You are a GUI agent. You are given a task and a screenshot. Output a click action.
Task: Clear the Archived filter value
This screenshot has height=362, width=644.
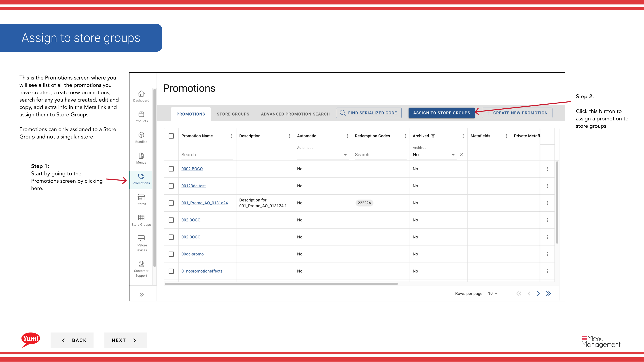[461, 155]
